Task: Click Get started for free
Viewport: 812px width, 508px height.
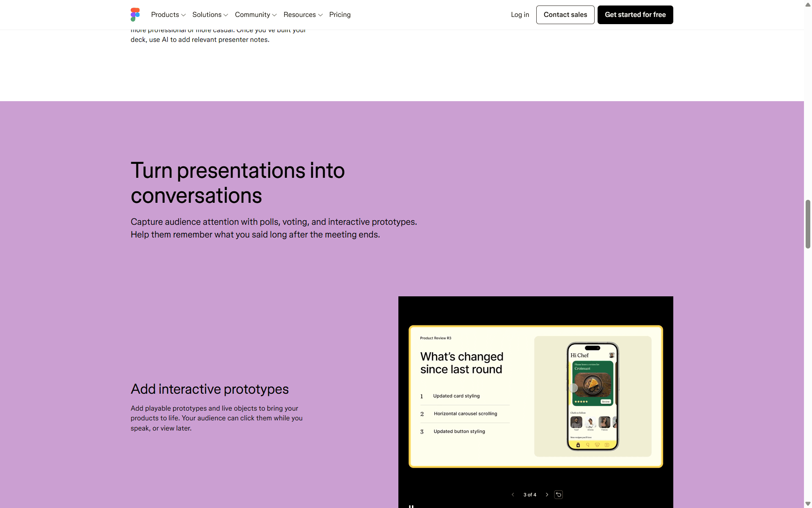Action: (635, 15)
